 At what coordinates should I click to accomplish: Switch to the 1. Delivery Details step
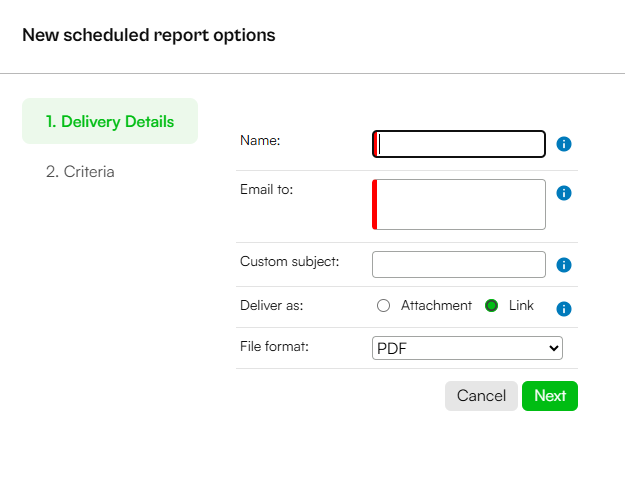click(x=110, y=121)
